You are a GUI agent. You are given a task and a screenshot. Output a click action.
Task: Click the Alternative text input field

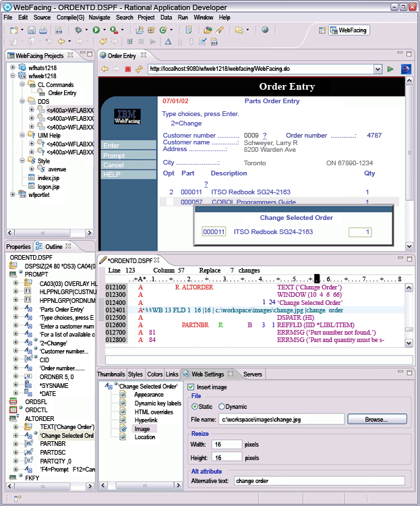(x=320, y=481)
